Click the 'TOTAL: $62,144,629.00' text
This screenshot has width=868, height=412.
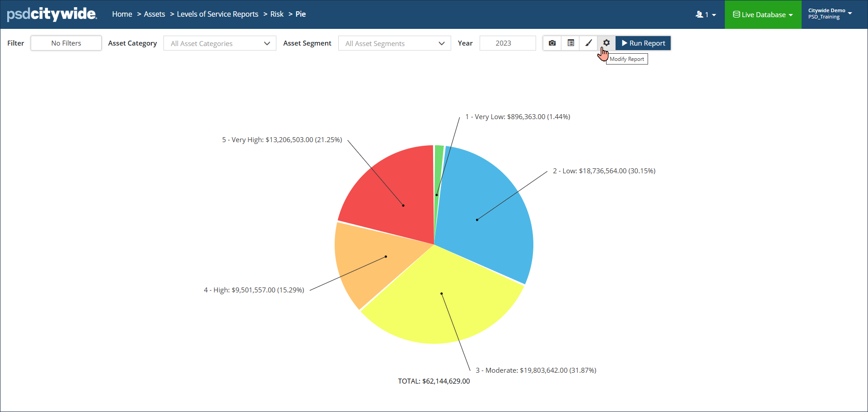[434, 381]
